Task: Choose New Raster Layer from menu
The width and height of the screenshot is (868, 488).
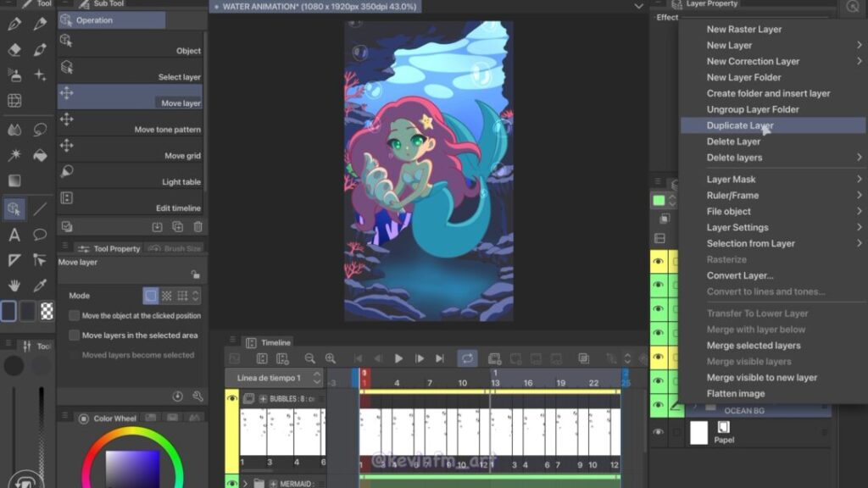Action: (x=773, y=30)
